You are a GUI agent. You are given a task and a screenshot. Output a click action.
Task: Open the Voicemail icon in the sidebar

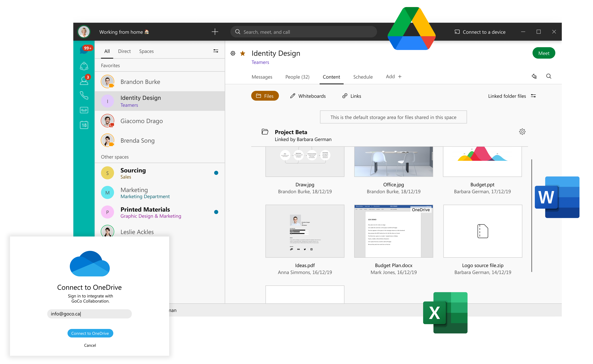[x=84, y=110]
